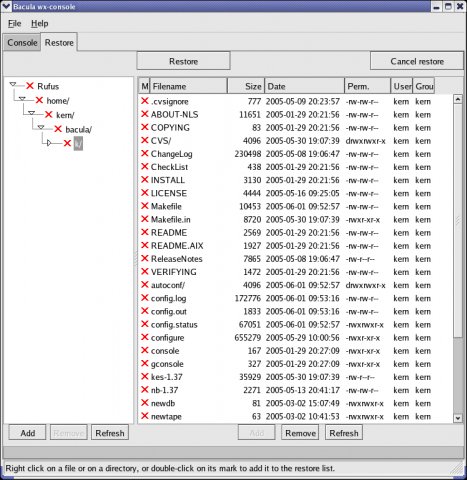Screen dimensions: 467x480
Task: Collapse the Rufus tree node
Action: 13,85
